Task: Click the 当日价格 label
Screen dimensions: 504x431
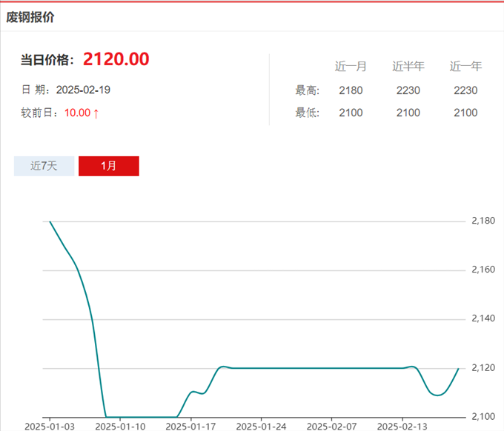Action: [x=47, y=60]
